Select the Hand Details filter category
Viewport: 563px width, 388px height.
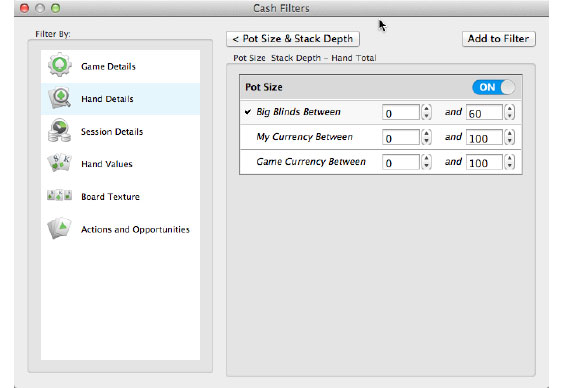(120, 99)
